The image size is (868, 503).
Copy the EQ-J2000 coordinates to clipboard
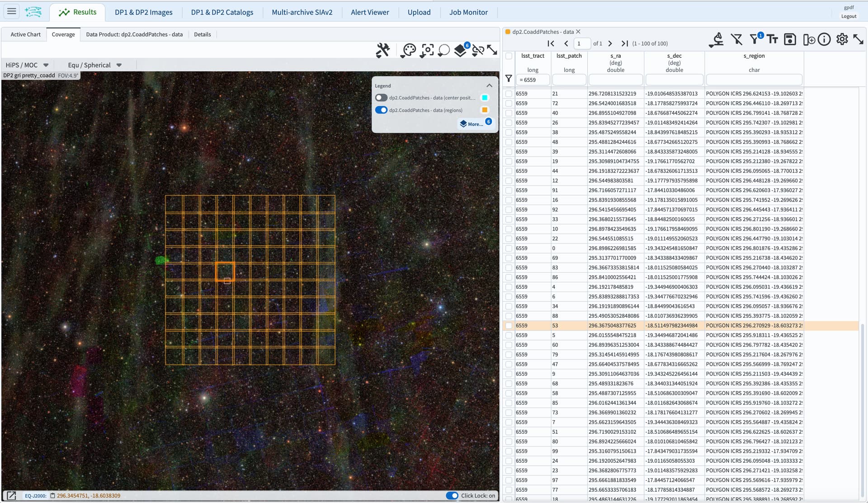tap(52, 496)
